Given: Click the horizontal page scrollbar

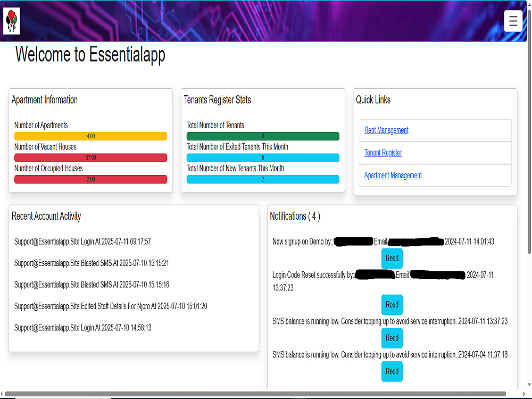Looking at the screenshot, I should coord(255,394).
